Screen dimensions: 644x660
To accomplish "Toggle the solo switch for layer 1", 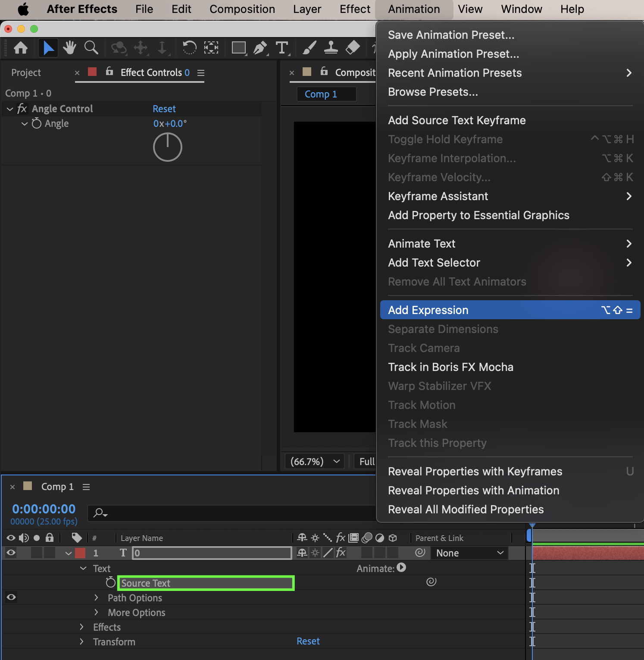I will [x=37, y=553].
